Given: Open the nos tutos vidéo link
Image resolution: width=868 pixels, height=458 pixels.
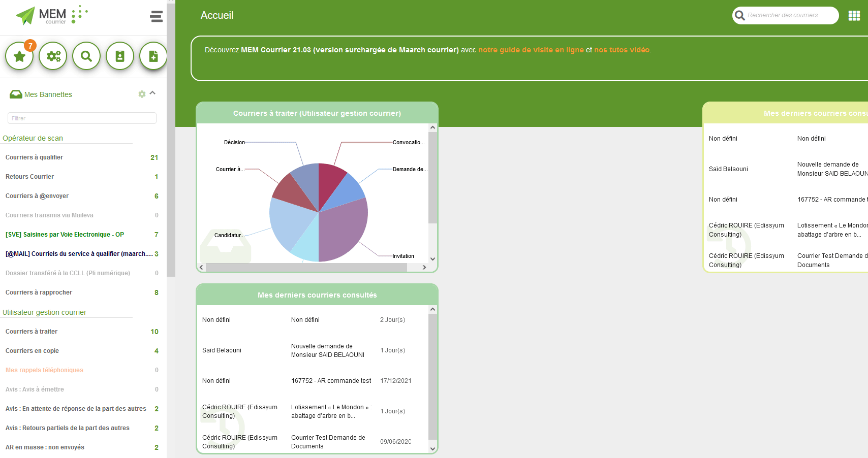Looking at the screenshot, I should point(622,50).
